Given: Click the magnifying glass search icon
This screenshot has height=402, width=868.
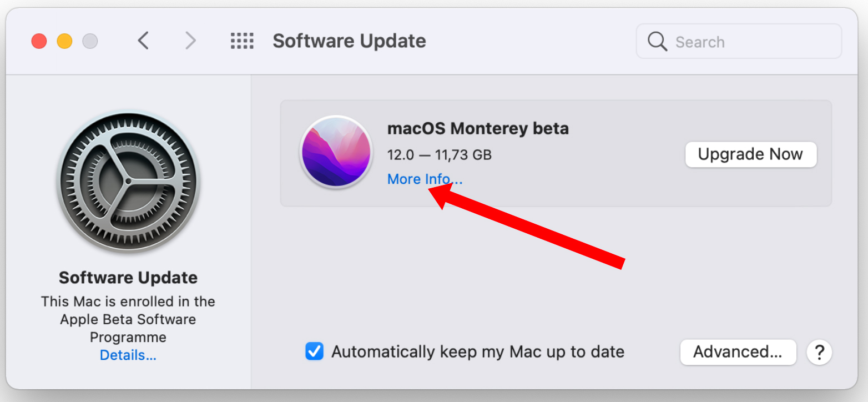Looking at the screenshot, I should [x=657, y=42].
